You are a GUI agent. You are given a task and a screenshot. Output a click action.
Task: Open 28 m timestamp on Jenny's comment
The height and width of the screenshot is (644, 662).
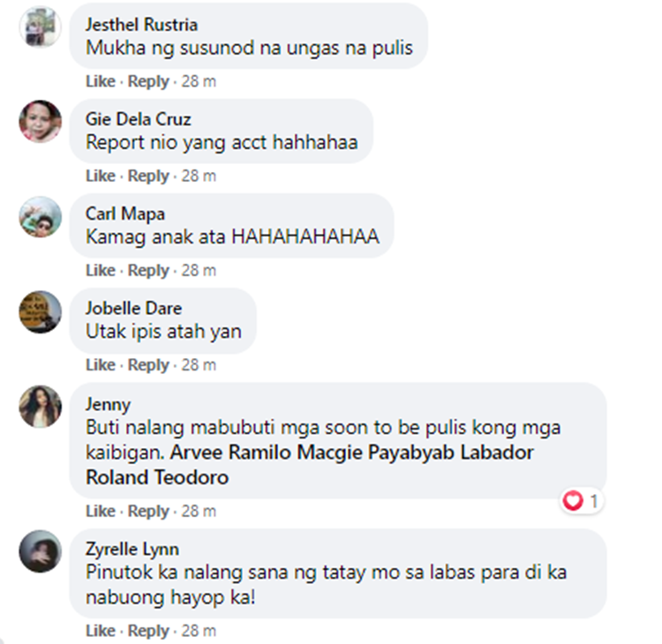point(199,511)
